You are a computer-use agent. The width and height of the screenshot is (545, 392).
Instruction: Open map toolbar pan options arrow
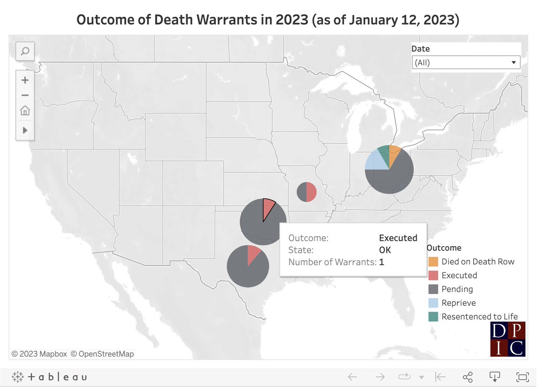(x=25, y=130)
